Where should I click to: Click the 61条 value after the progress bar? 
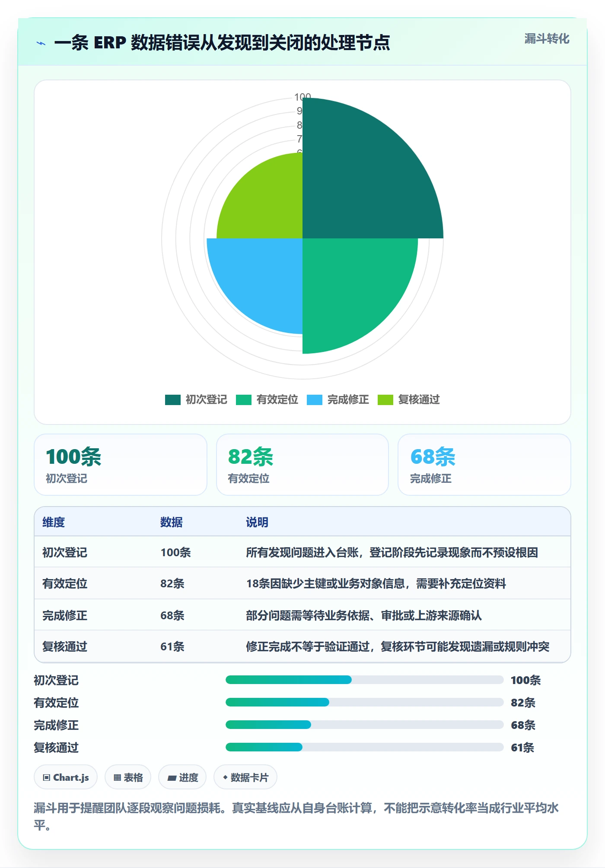[x=522, y=748]
